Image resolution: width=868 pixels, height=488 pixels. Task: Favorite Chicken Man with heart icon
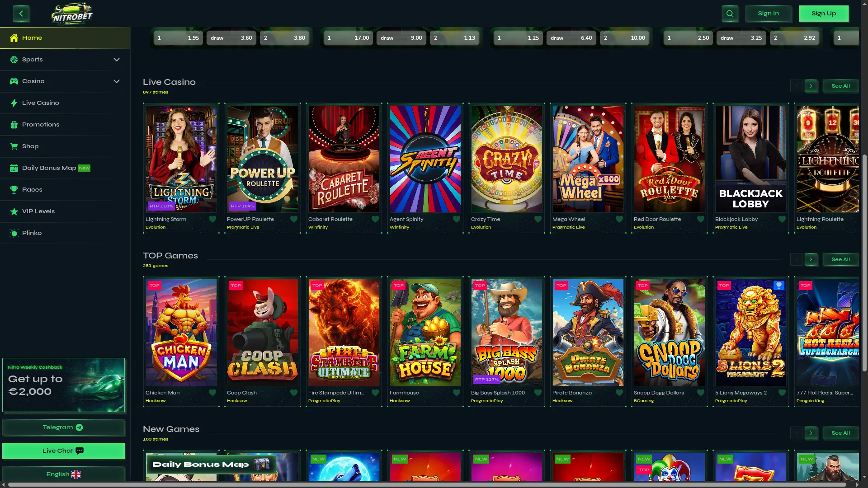coord(212,393)
